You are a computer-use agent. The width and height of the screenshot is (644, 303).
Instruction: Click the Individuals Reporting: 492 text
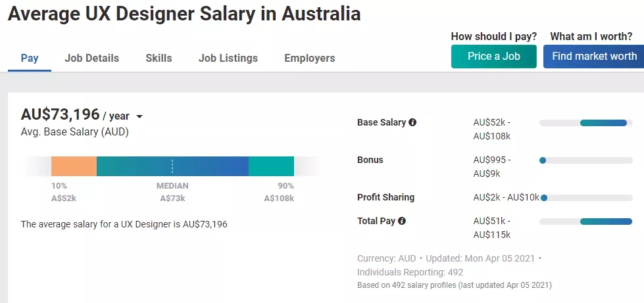pos(410,272)
